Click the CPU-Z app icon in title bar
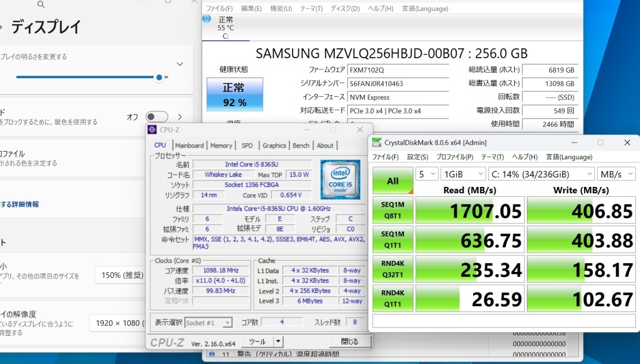The image size is (640, 364). [152, 130]
